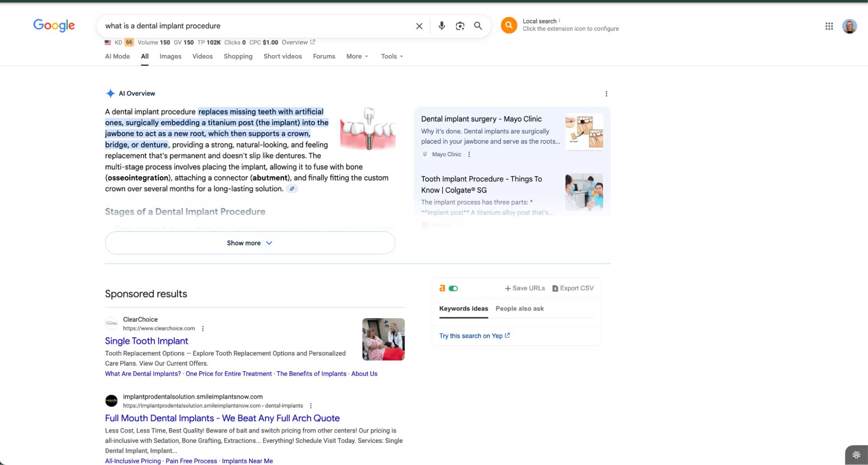The height and width of the screenshot is (465, 868).
Task: Clear the search box with X icon
Action: tap(419, 26)
